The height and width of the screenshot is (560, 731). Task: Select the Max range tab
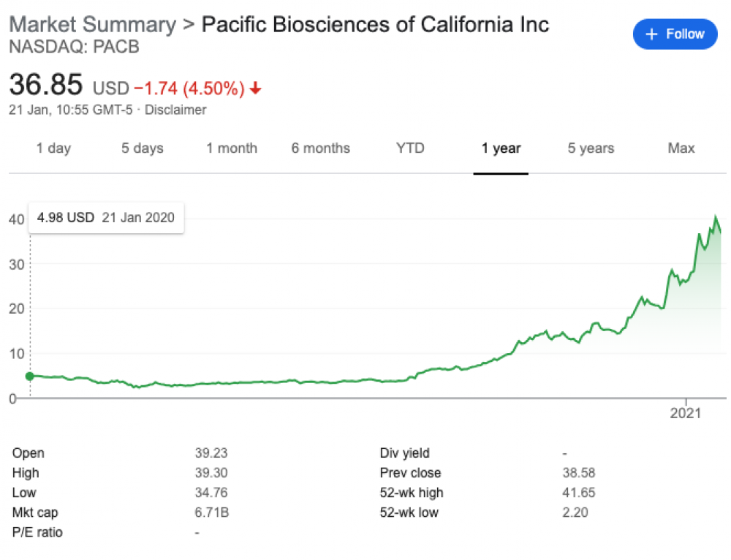pos(681,148)
